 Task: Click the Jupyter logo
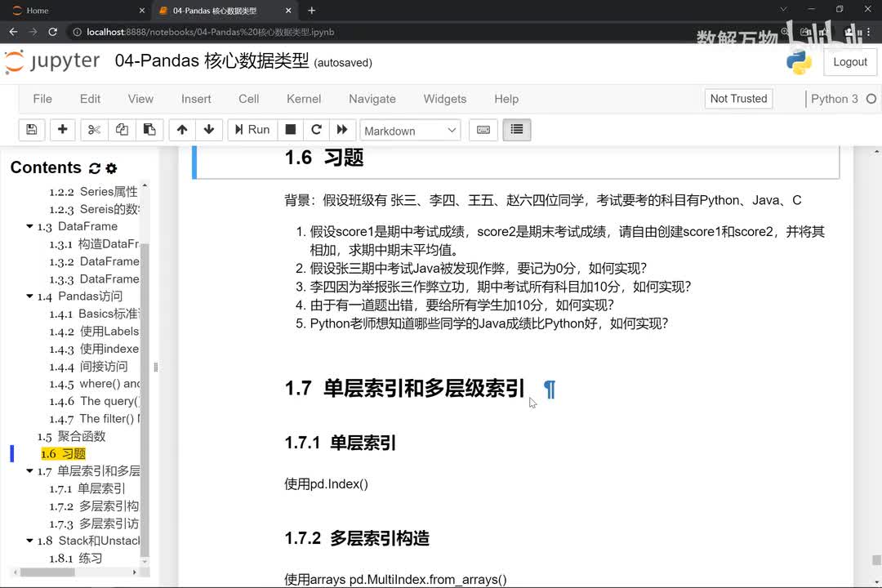(x=53, y=61)
